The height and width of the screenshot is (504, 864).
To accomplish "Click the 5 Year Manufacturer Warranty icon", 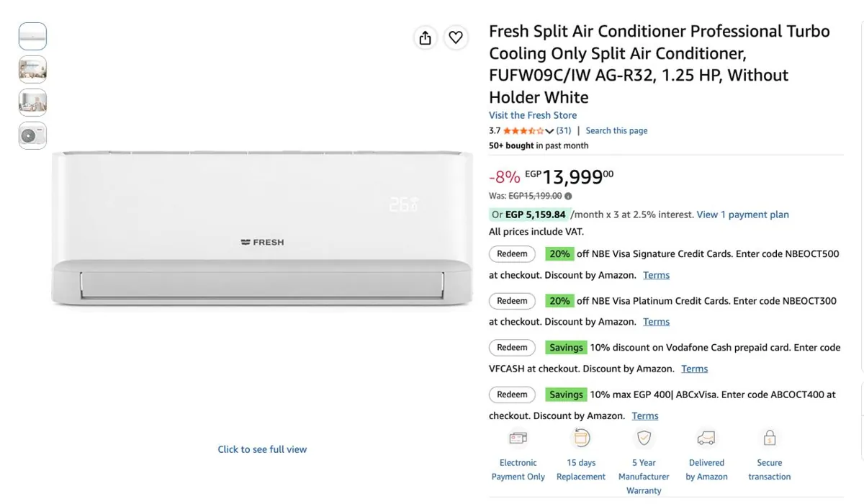I will tap(644, 438).
